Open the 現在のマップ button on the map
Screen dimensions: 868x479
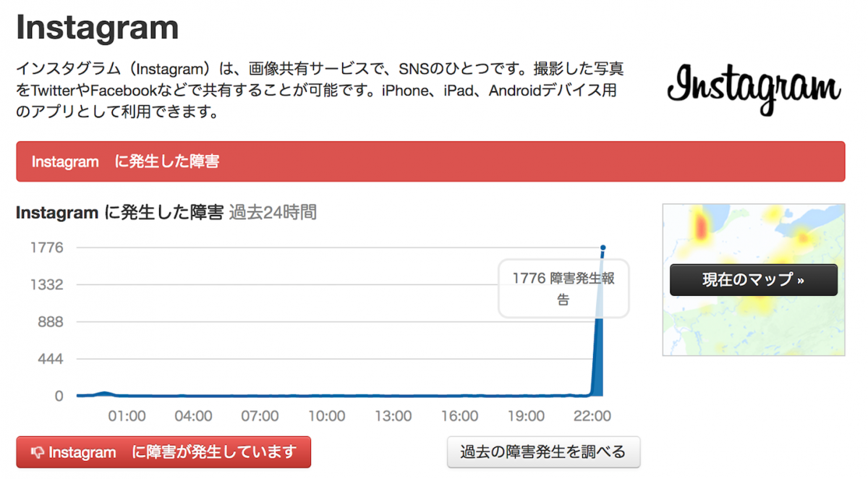pyautogui.click(x=754, y=280)
